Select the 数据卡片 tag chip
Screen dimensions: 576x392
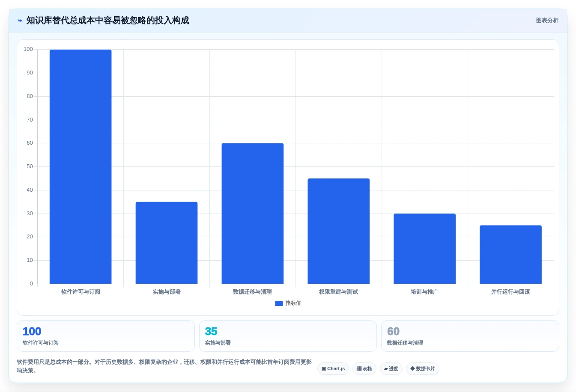[x=423, y=368]
